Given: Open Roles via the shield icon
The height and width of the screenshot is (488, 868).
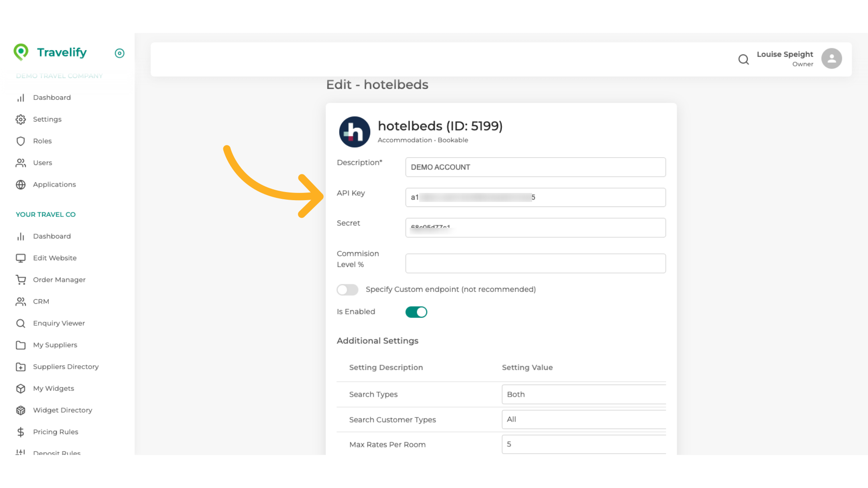Looking at the screenshot, I should tap(21, 141).
